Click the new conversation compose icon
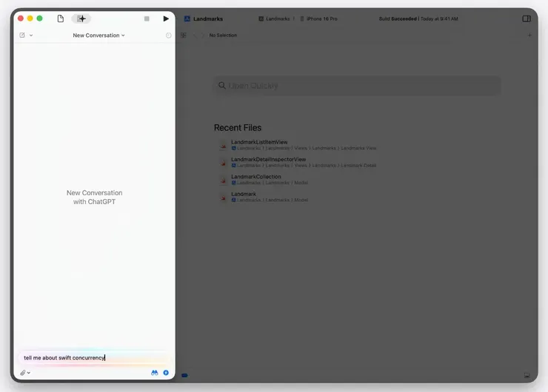This screenshot has width=548, height=392. [22, 36]
